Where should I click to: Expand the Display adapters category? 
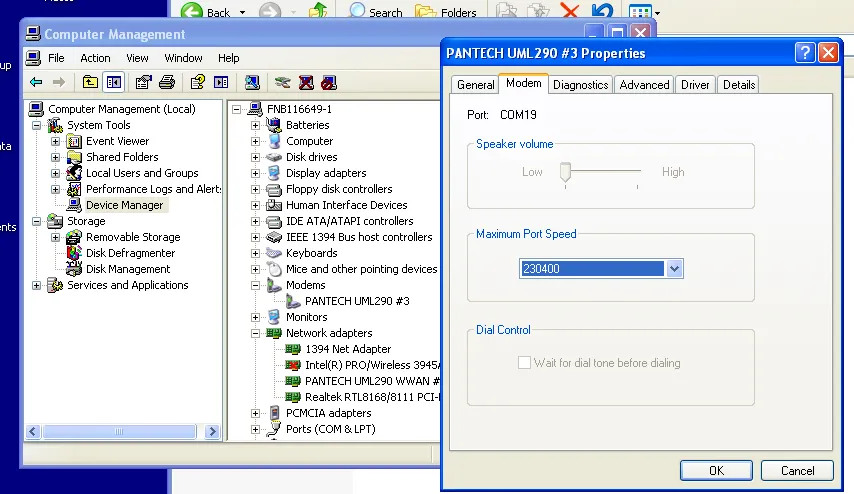click(255, 173)
